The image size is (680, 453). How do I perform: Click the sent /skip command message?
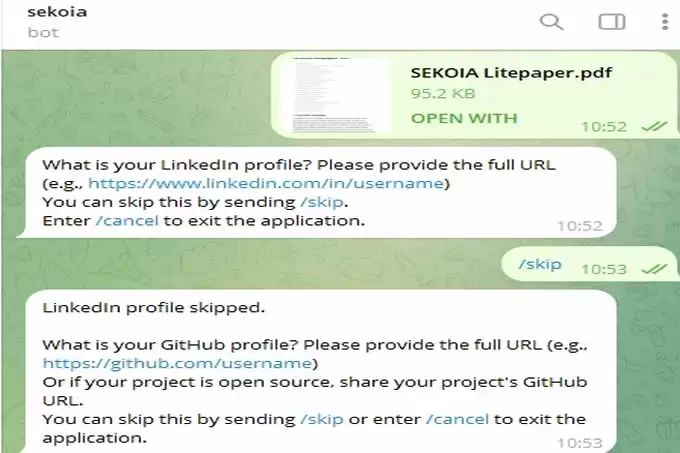(x=540, y=264)
